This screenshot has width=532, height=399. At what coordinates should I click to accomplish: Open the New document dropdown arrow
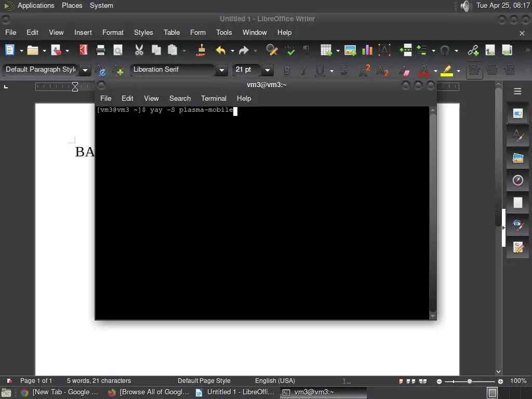[x=21, y=51]
